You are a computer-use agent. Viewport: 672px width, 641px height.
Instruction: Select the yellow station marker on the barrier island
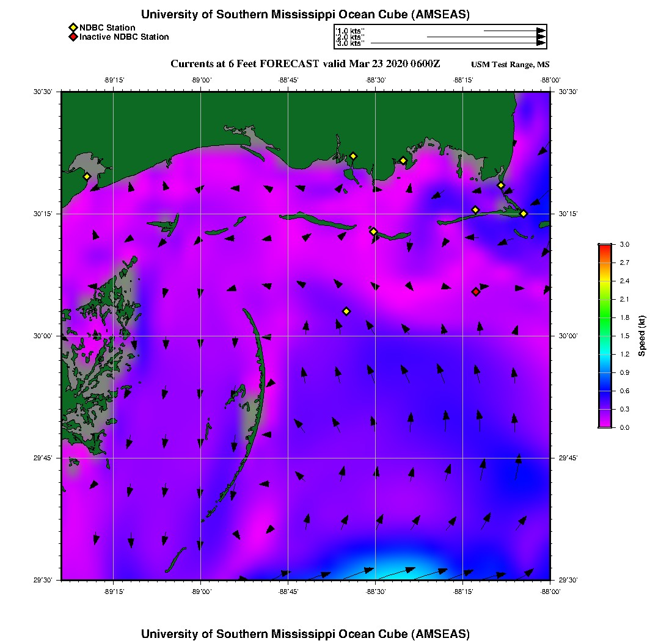[x=373, y=231]
